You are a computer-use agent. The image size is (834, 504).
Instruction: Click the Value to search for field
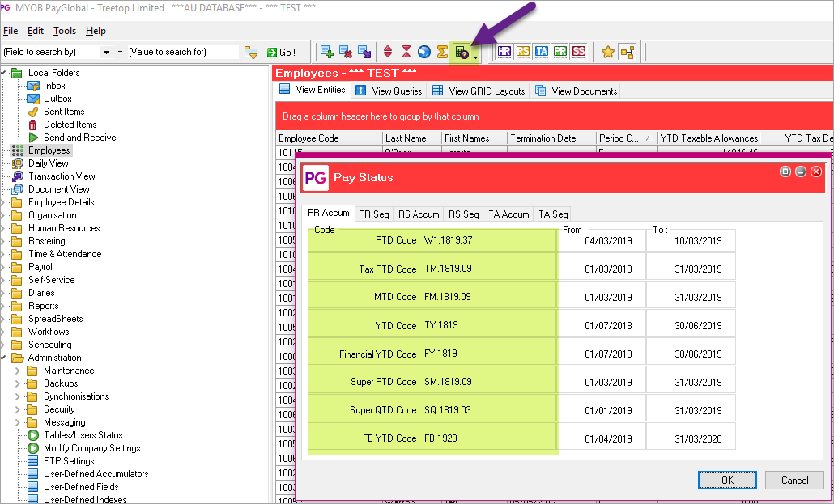coord(183,52)
